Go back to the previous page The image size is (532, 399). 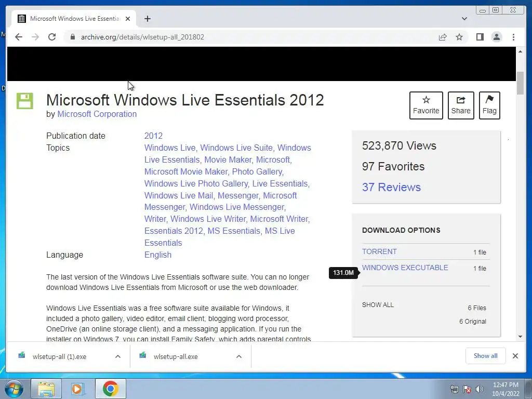click(19, 37)
